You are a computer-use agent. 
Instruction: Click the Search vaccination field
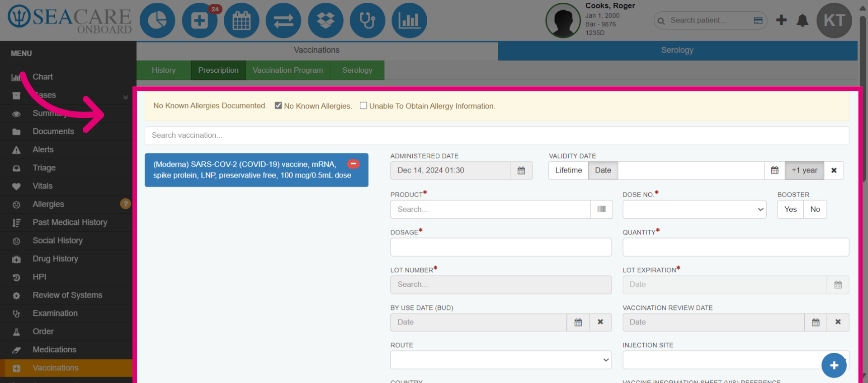497,135
